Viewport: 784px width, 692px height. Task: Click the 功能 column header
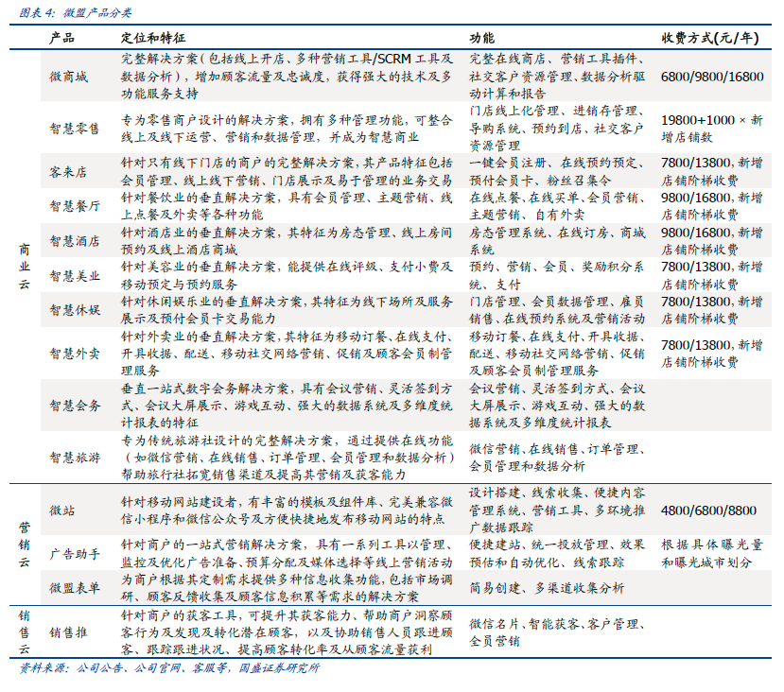pyautogui.click(x=482, y=38)
